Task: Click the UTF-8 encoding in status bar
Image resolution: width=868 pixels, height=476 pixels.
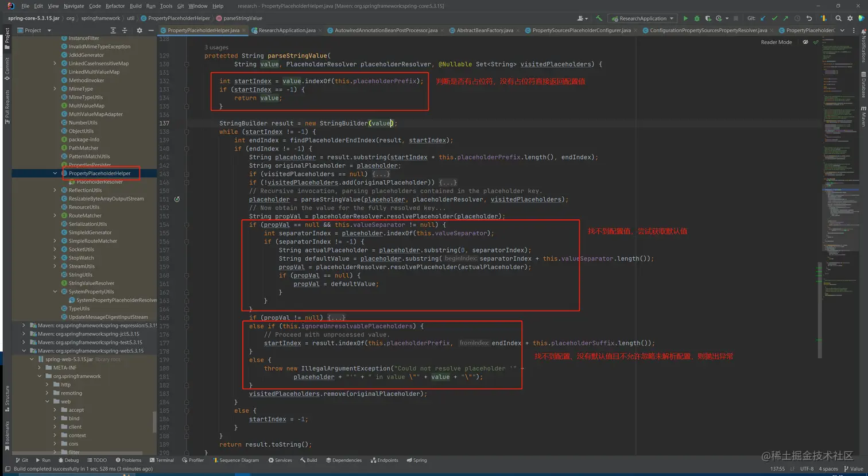Action: [807, 469]
